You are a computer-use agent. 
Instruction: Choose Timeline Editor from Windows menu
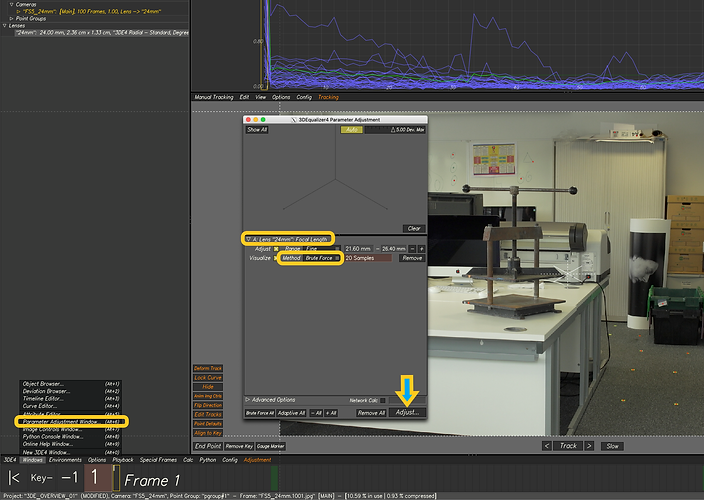tap(70, 399)
